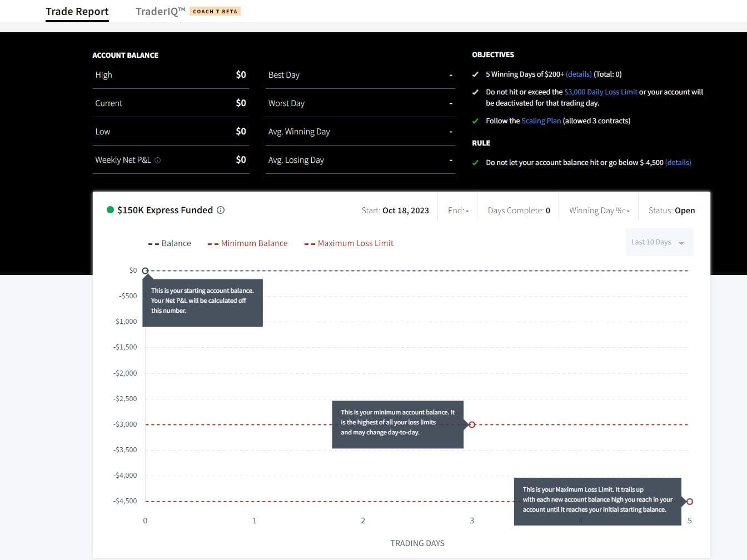This screenshot has width=747, height=560.
Task: Open the $3,000 Daily Loss Limit link
Action: 600,92
